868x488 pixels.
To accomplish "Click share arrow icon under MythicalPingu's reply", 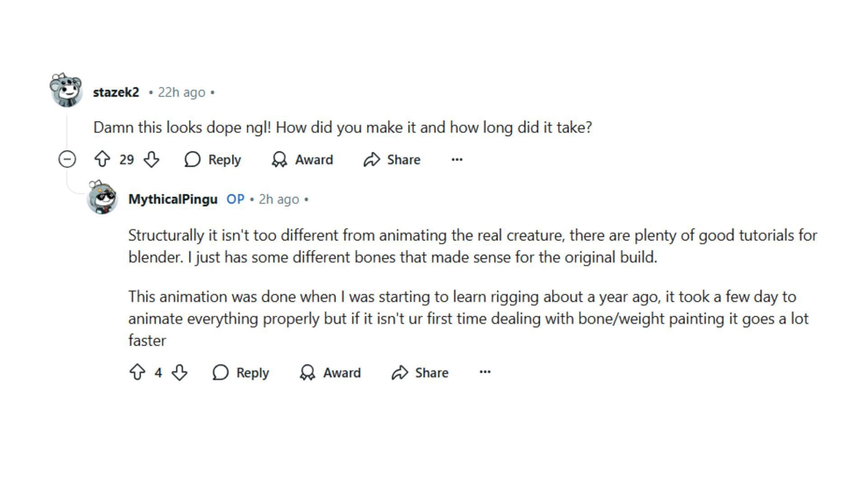I will (x=400, y=372).
